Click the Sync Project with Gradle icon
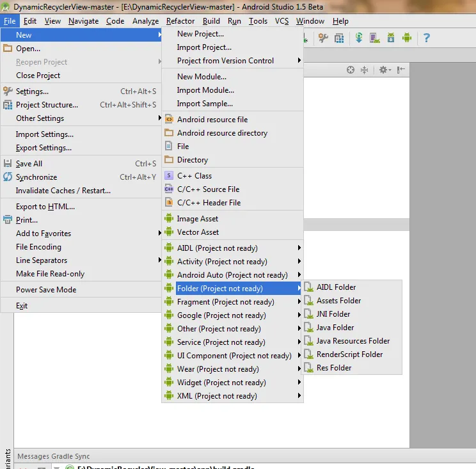The image size is (476, 469). click(x=359, y=38)
